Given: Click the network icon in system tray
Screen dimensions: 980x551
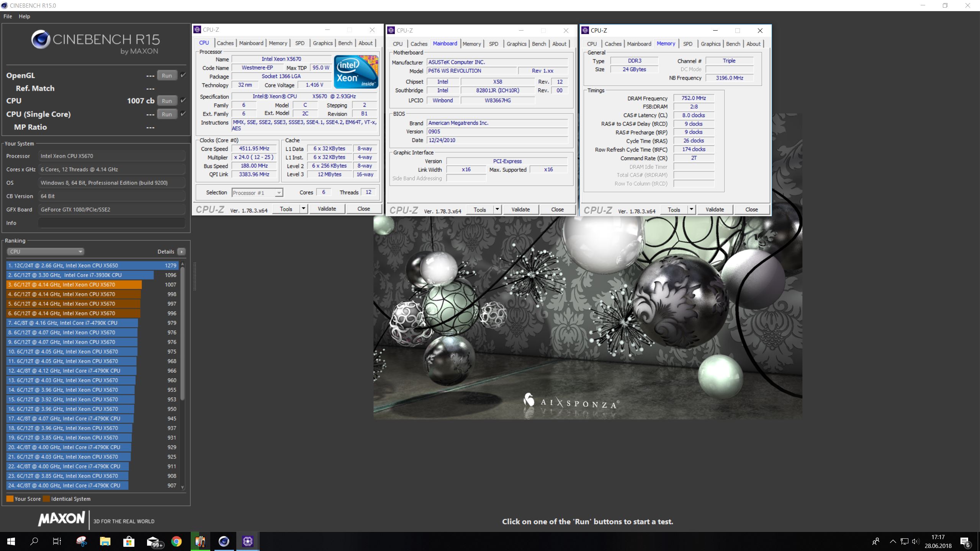Looking at the screenshot, I should (905, 541).
